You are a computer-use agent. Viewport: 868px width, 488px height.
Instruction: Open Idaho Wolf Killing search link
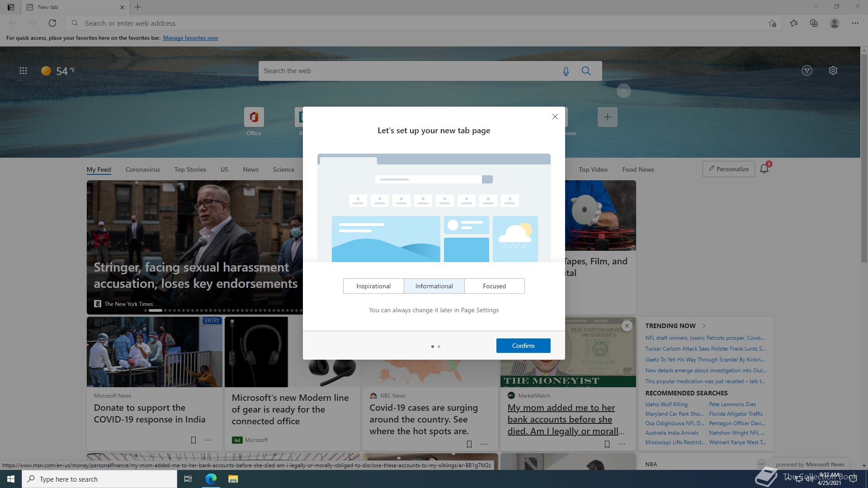pyautogui.click(x=666, y=404)
